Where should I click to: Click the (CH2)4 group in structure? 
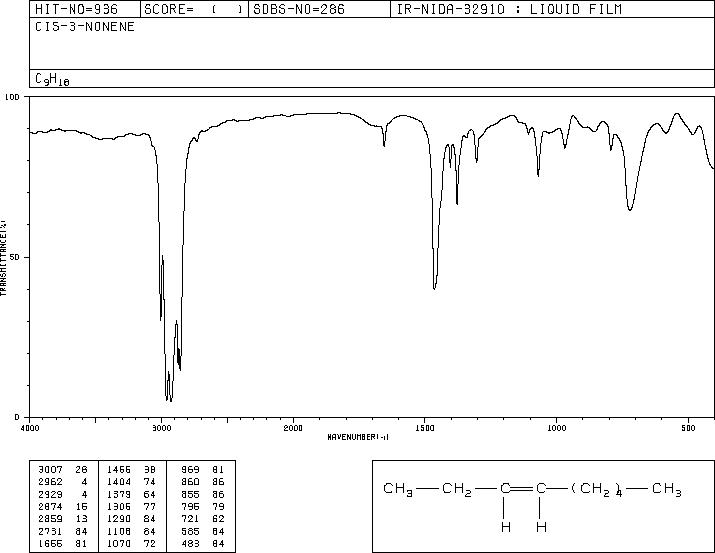[596, 489]
